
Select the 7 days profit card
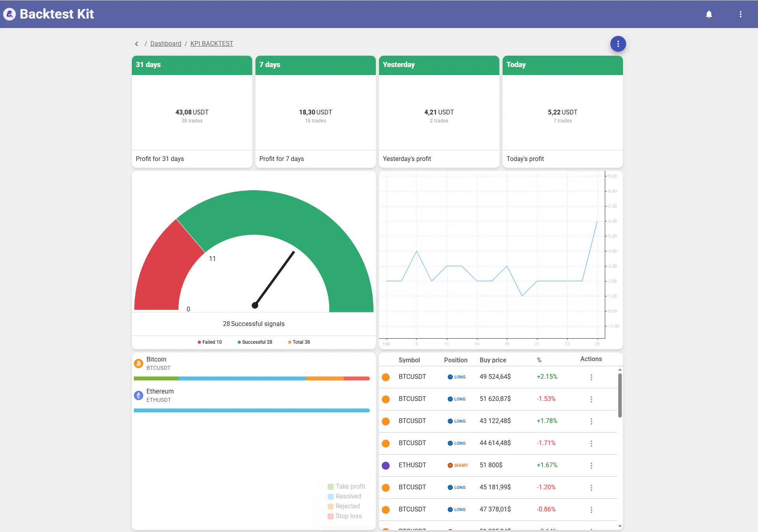click(x=315, y=112)
